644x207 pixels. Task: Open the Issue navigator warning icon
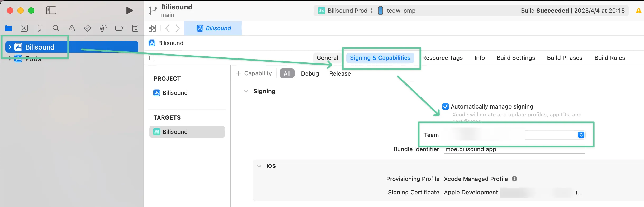click(x=72, y=28)
